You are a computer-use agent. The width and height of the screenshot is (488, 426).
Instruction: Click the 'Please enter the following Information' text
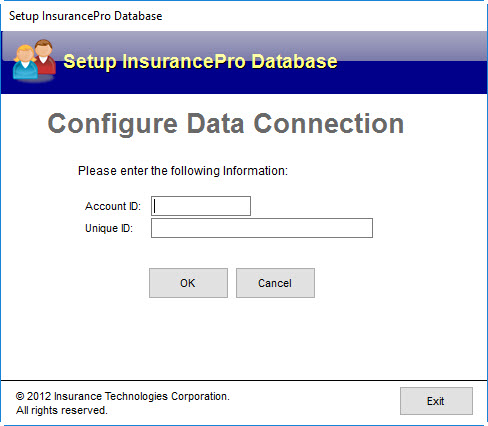pos(183,171)
